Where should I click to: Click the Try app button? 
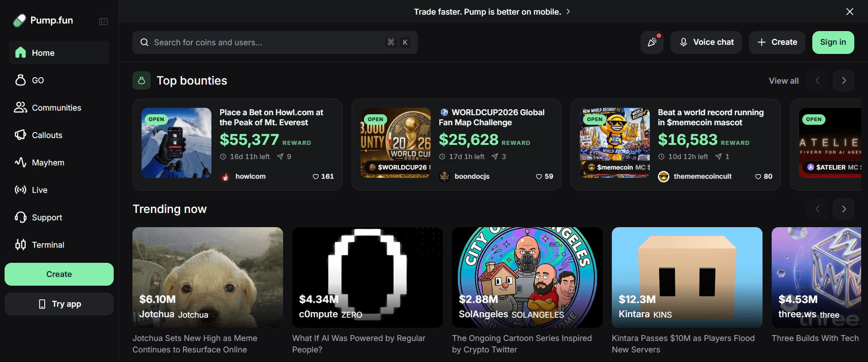[x=59, y=304]
